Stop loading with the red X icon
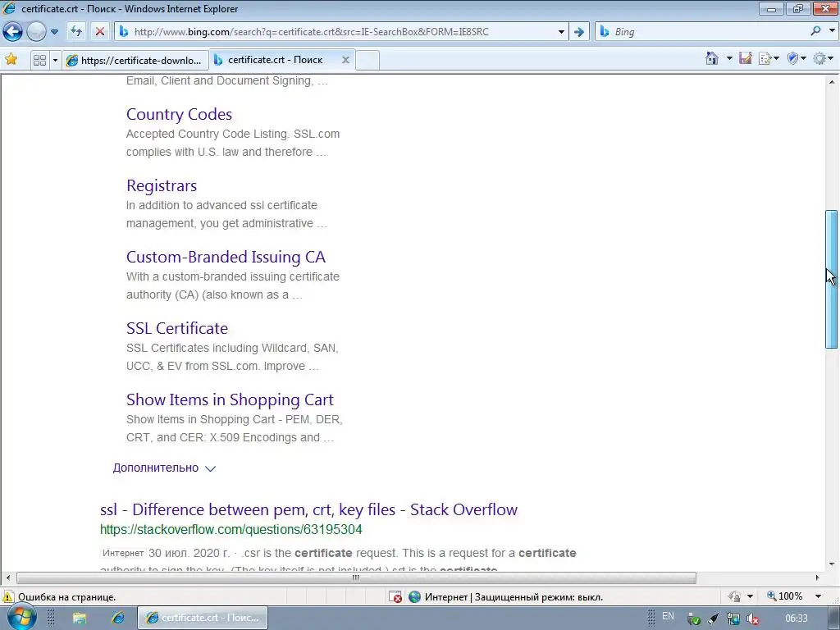The height and width of the screenshot is (630, 840). click(99, 32)
